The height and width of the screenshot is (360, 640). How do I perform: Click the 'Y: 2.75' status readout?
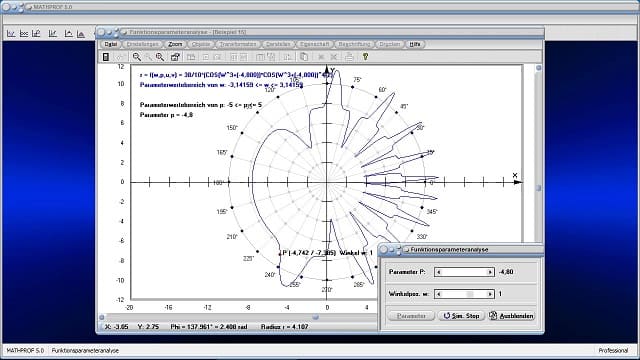pos(149,327)
